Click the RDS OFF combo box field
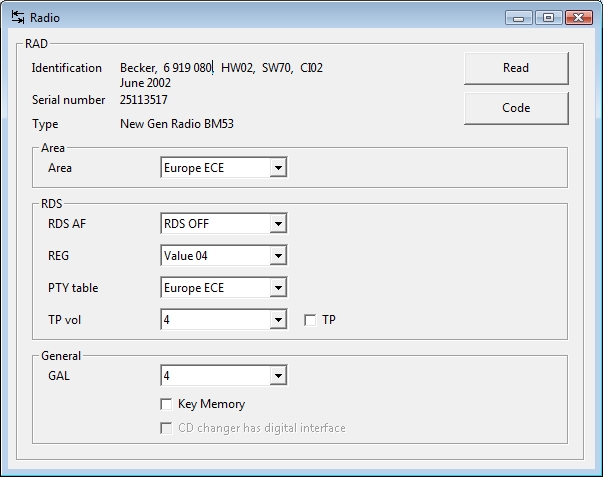The width and height of the screenshot is (603, 477). coord(224,223)
